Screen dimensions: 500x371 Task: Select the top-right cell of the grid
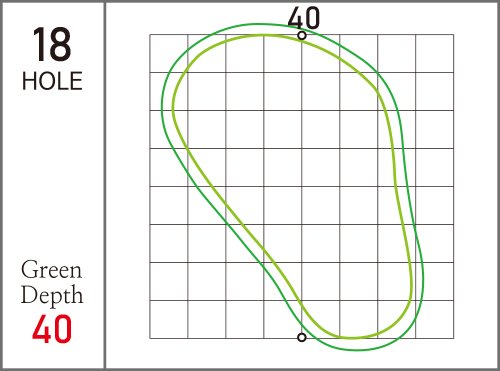[435, 53]
